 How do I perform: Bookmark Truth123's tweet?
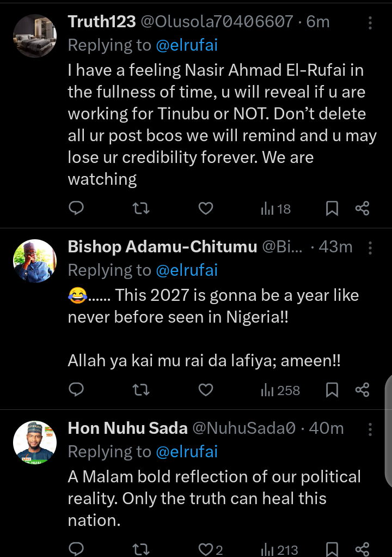coord(332,208)
